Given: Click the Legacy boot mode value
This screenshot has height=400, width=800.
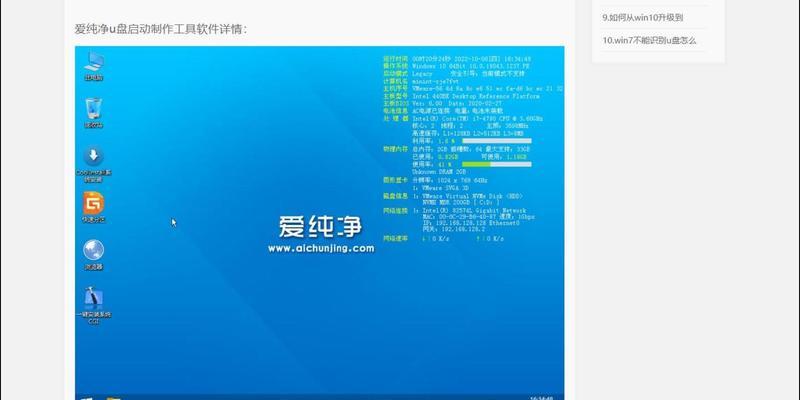Looking at the screenshot, I should tap(422, 73).
